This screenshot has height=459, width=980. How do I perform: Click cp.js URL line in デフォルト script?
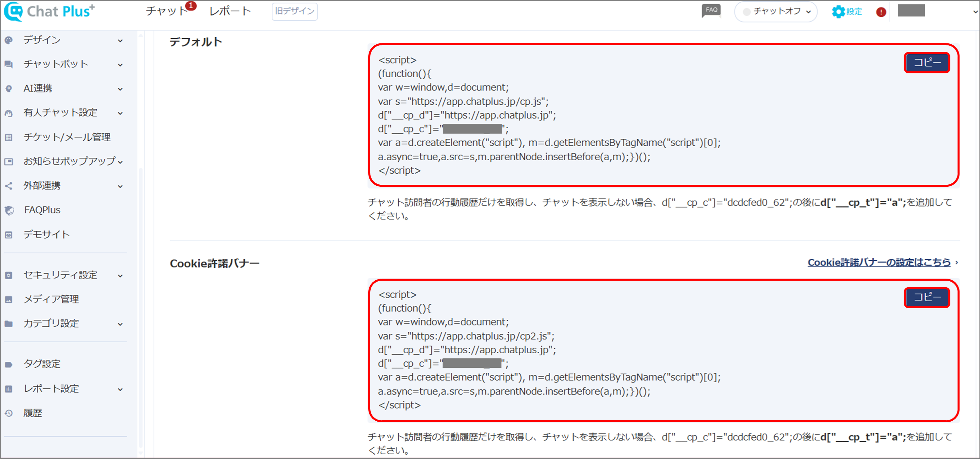click(463, 101)
